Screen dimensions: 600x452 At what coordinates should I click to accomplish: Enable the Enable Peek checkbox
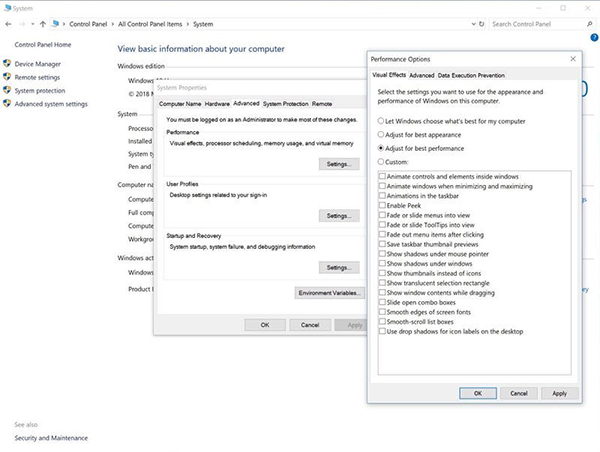click(383, 203)
